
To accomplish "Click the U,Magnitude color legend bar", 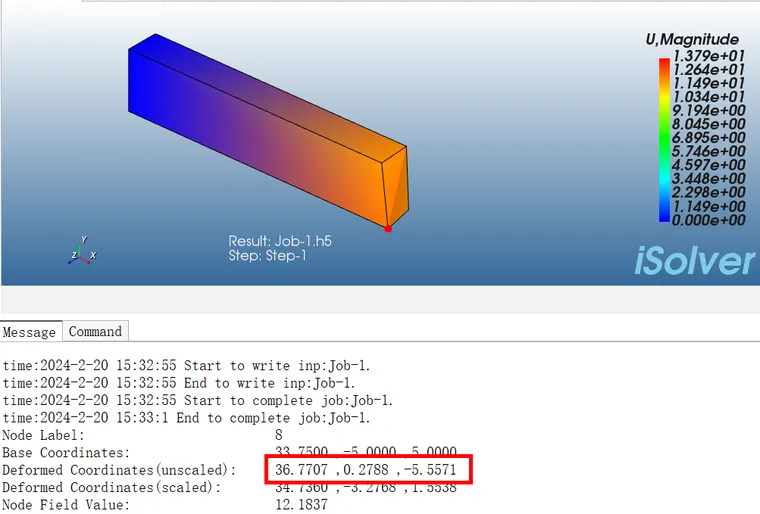I will 664,140.
